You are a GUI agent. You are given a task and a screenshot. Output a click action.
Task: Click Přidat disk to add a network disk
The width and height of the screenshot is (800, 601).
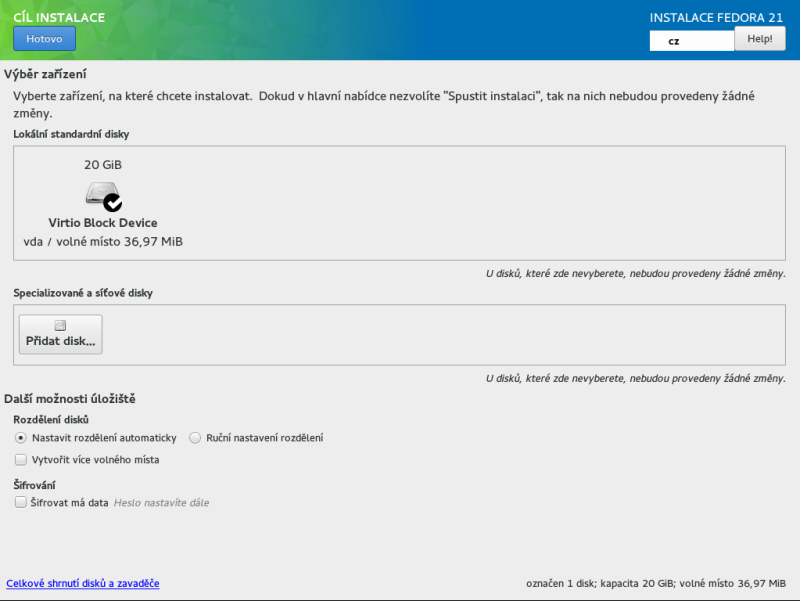click(x=59, y=334)
